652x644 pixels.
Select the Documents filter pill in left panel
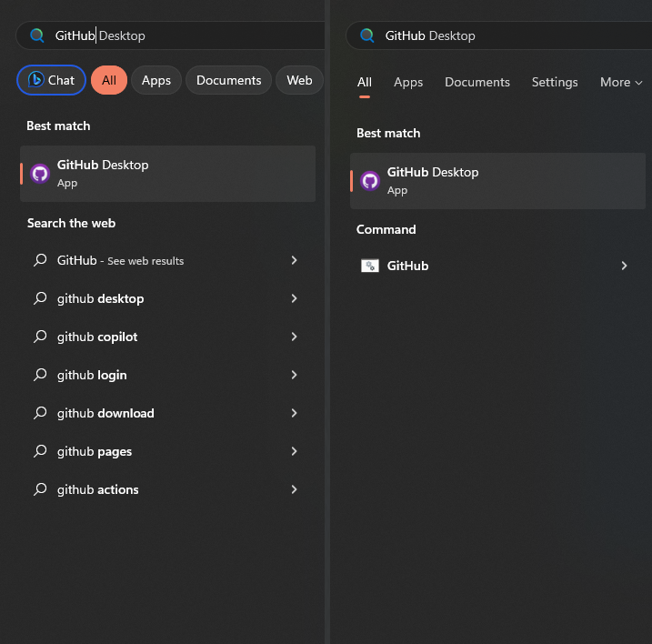coord(228,80)
